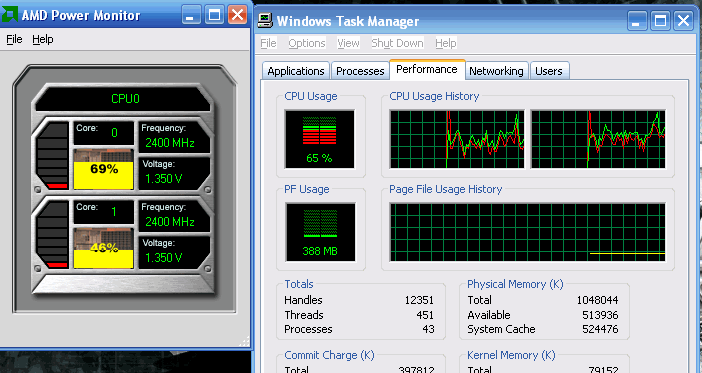
Task: Open Help menu in AMD Power Monitor
Action: pos(43,39)
